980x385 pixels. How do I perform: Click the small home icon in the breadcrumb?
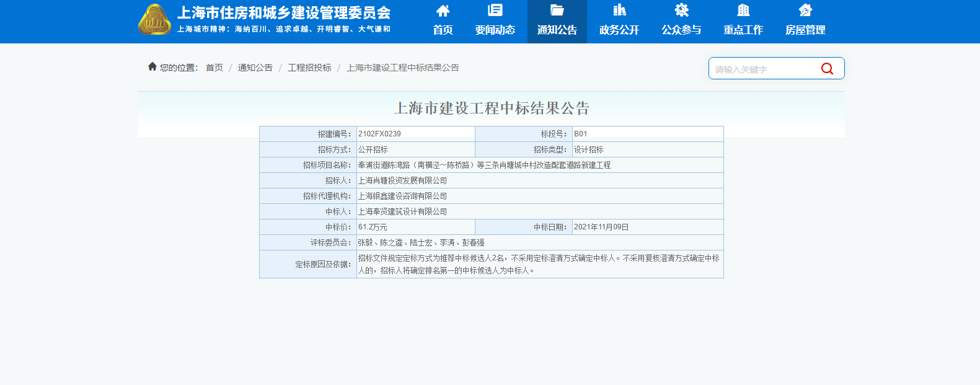coord(152,66)
